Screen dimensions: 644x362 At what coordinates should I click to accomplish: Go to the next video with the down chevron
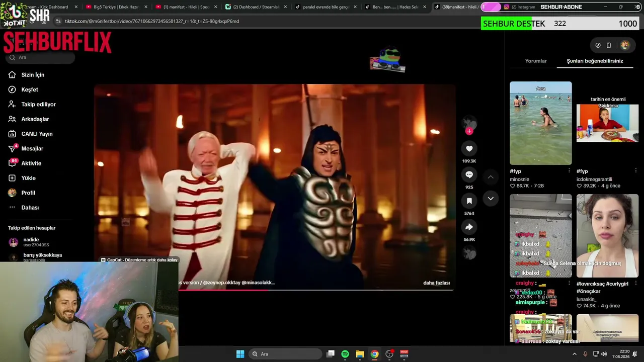point(491,199)
